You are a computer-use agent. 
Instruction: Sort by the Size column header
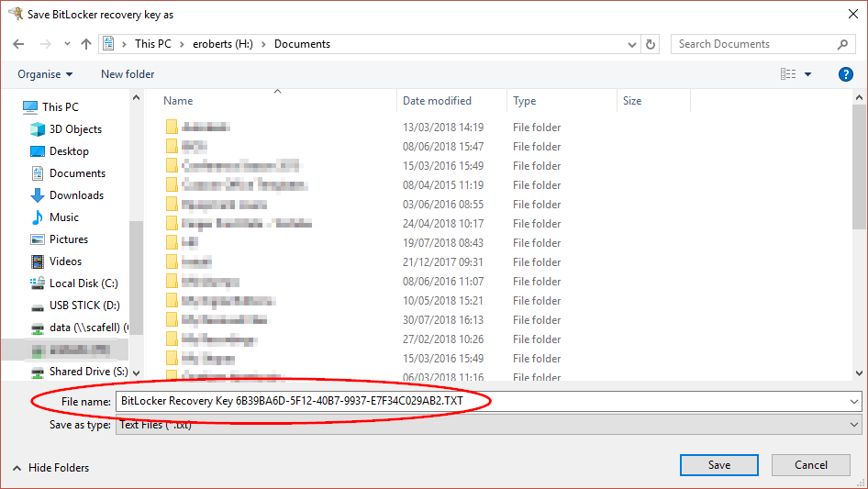631,101
